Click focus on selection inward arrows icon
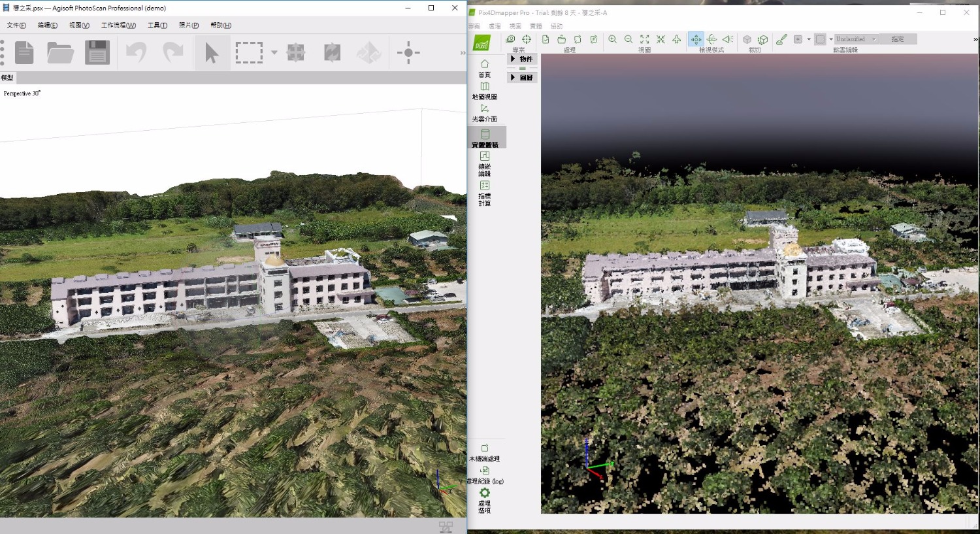The height and width of the screenshot is (534, 980). tap(661, 39)
